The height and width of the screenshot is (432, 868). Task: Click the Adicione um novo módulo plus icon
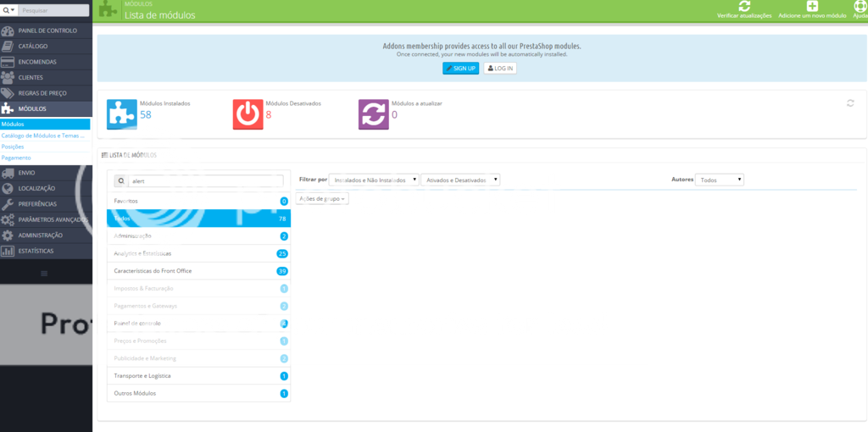pyautogui.click(x=812, y=7)
